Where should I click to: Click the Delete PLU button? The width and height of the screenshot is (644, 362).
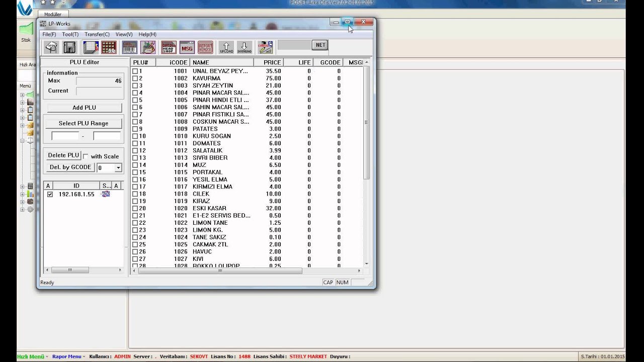(63, 155)
